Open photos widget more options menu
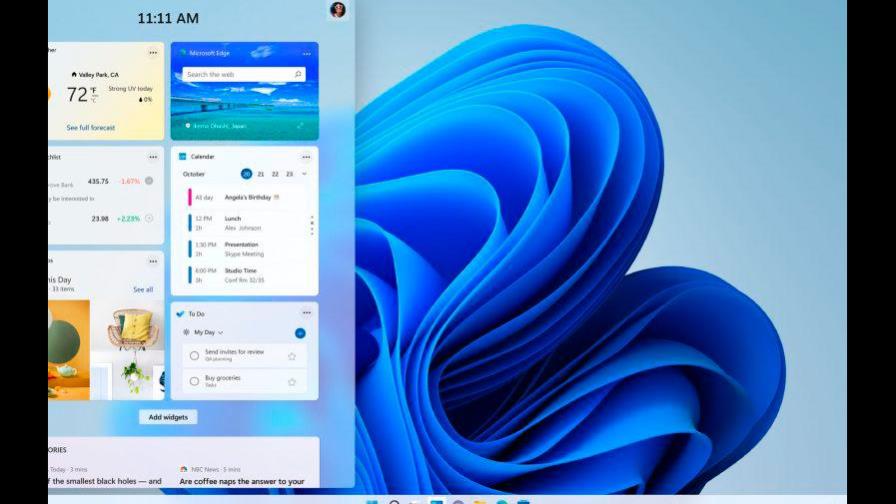This screenshot has height=504, width=896. pos(153,261)
